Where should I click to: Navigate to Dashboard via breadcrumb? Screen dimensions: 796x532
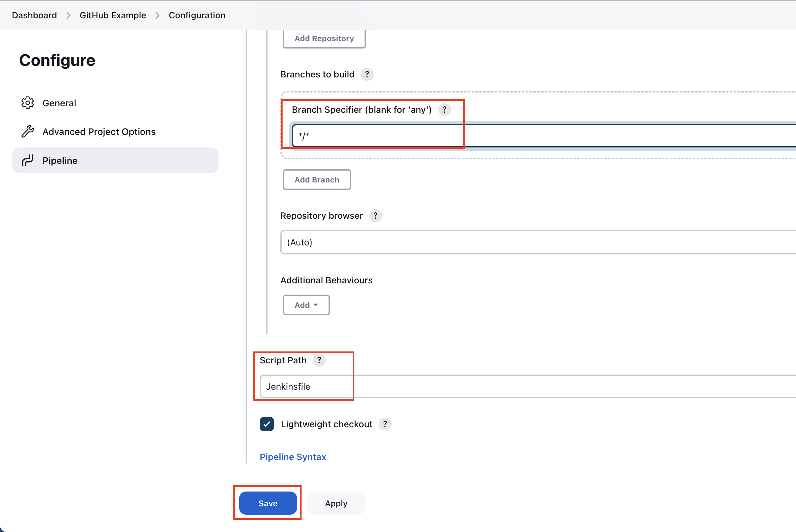click(34, 15)
